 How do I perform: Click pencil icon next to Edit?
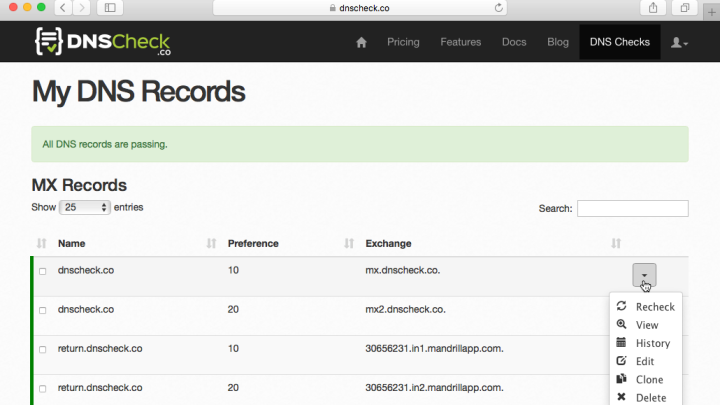click(621, 361)
